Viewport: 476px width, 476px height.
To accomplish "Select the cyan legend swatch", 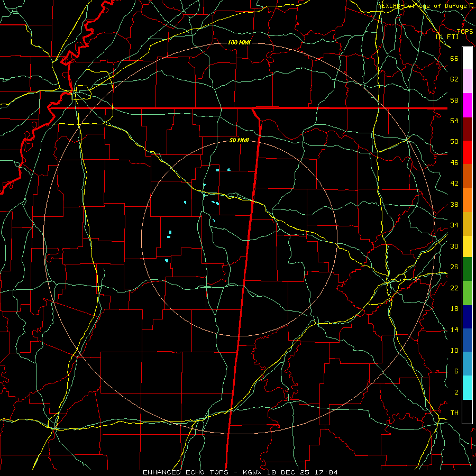I will coord(467,388).
